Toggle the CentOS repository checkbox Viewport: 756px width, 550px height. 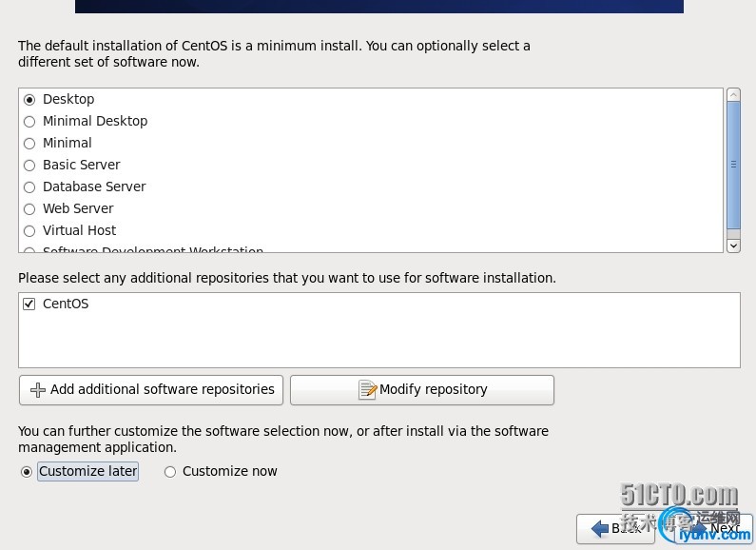[29, 304]
